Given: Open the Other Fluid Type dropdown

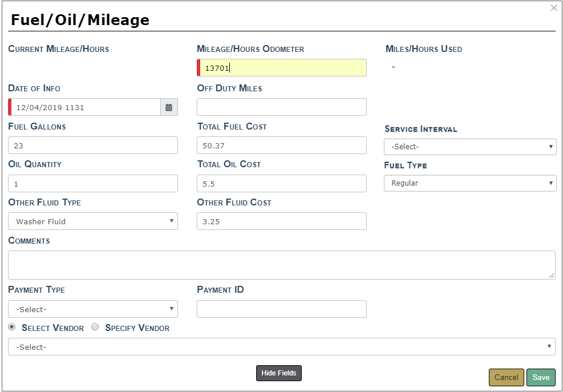Looking at the screenshot, I should [93, 221].
